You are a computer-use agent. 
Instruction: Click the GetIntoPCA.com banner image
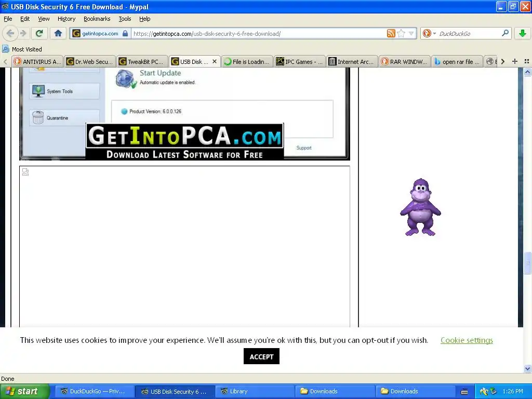(184, 141)
